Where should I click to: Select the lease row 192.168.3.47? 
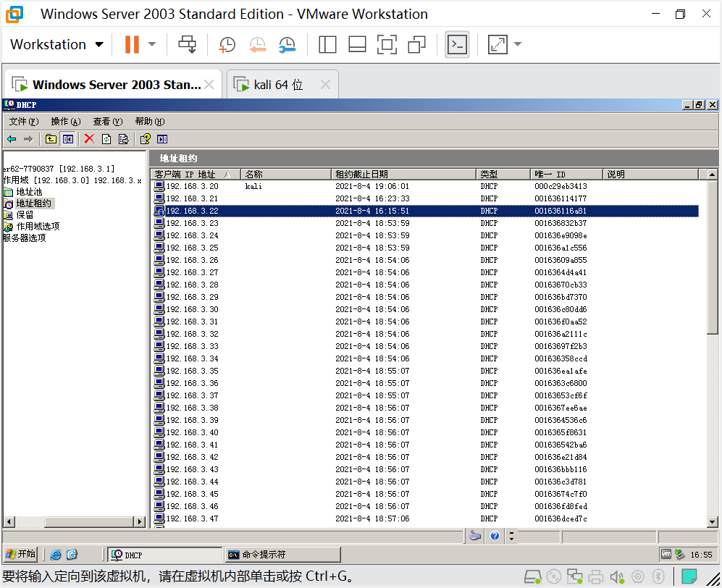coord(426,518)
